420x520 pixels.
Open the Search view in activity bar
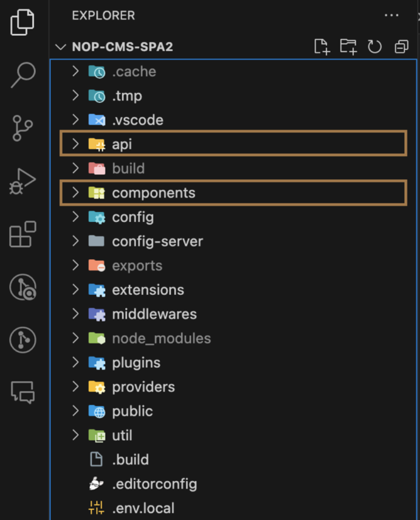(23, 75)
